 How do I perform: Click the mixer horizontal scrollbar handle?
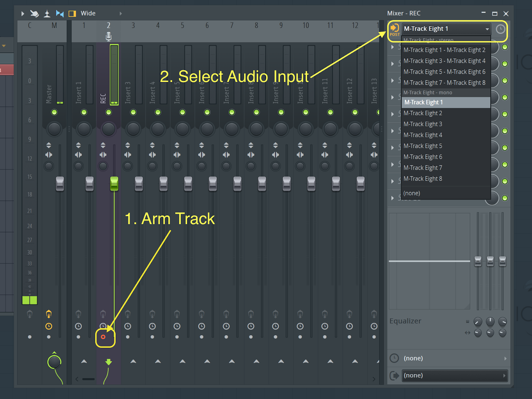(x=88, y=379)
